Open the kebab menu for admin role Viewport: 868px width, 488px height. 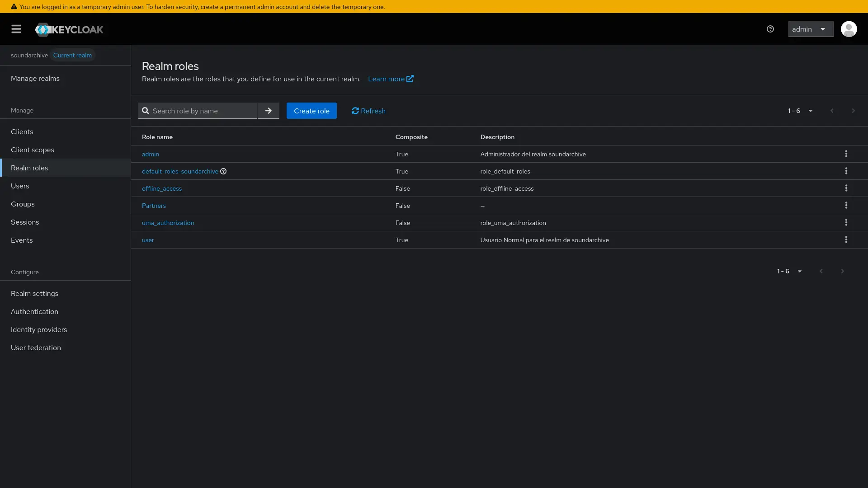[846, 154]
